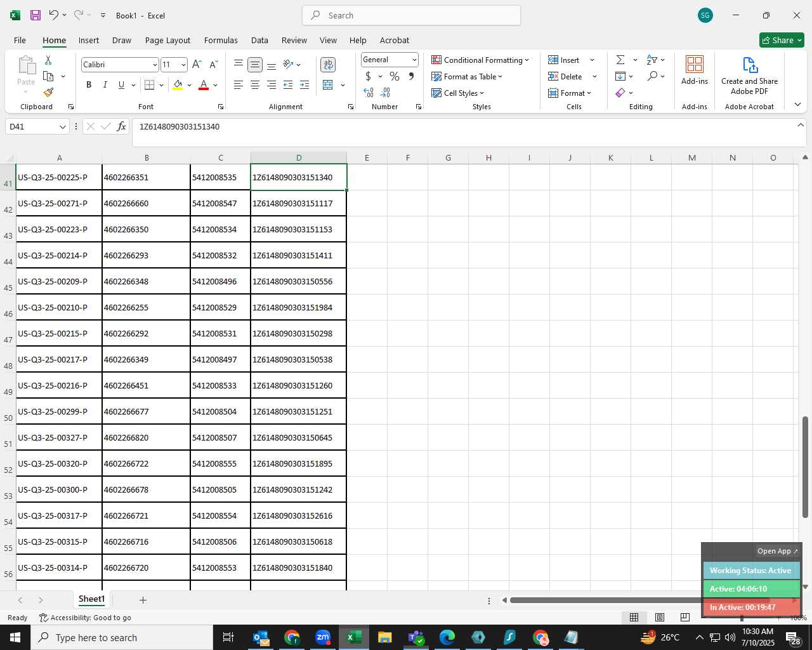Expand the formula bar

(x=801, y=125)
